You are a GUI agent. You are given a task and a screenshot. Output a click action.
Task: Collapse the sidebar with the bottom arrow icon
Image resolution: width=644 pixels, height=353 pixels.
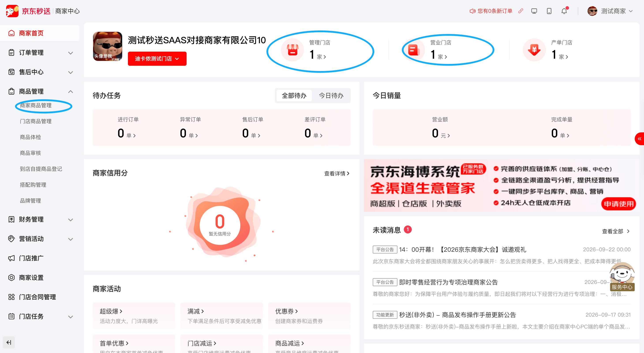pos(9,342)
